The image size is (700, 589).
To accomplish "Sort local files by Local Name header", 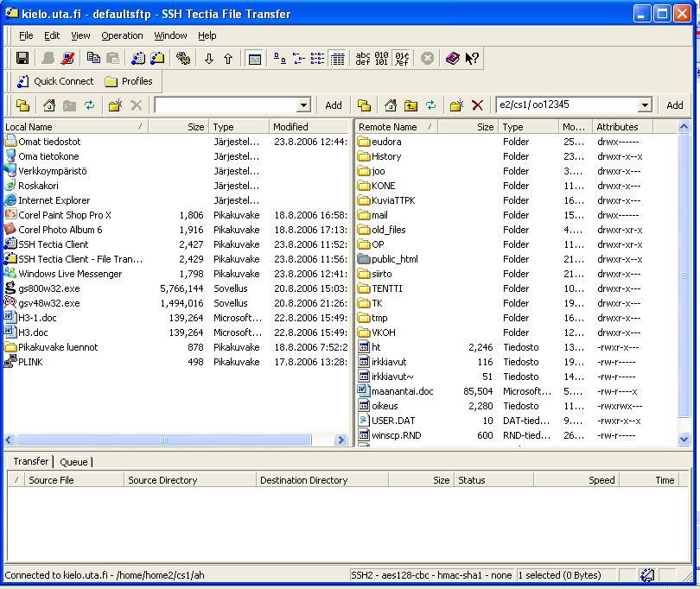I will click(x=75, y=127).
